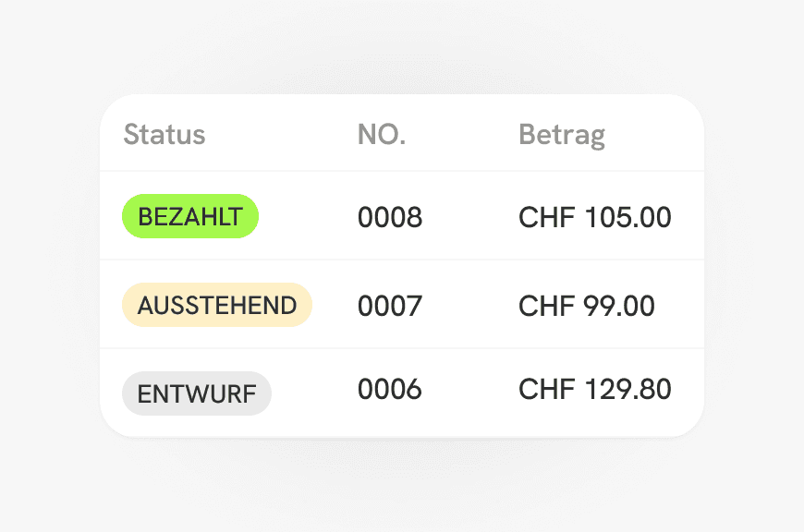Screen dimensions: 804x532
Task: Toggle the paid status of invoice 0008
Action: [x=190, y=216]
